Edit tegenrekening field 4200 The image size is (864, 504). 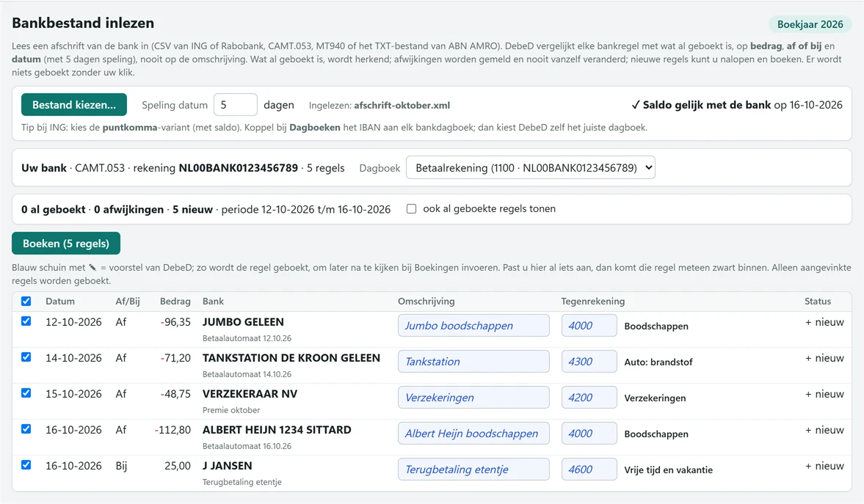point(589,397)
